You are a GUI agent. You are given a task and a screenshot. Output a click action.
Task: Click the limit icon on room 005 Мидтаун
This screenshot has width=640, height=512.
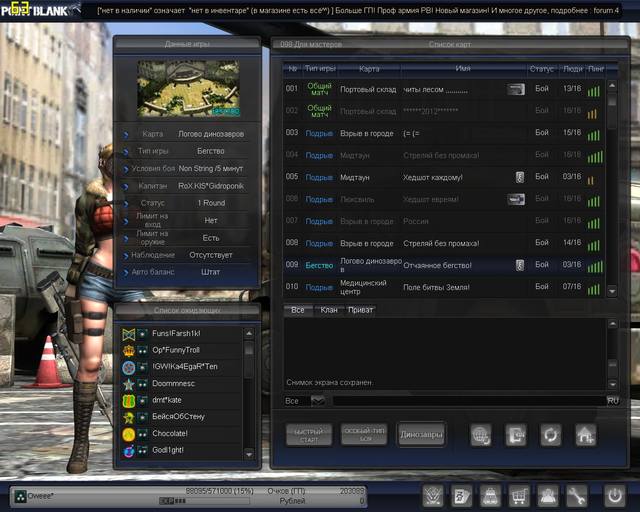click(520, 177)
